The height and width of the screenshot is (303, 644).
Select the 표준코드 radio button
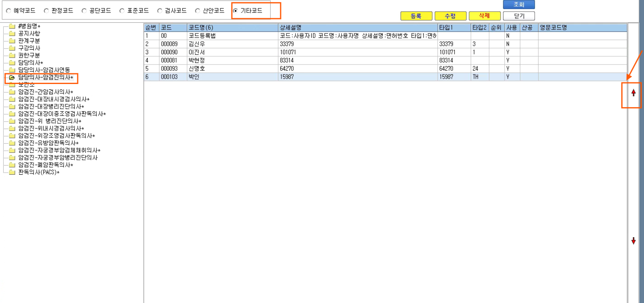tap(122, 11)
